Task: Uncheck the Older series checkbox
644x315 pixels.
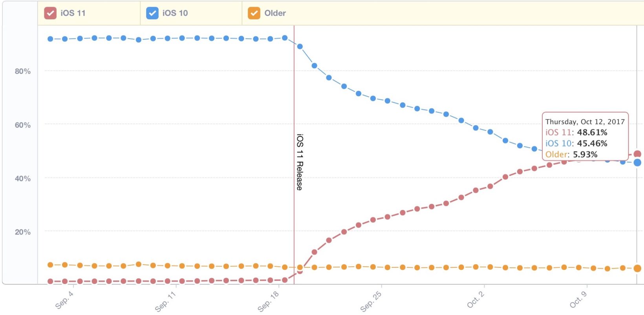Action: click(254, 13)
